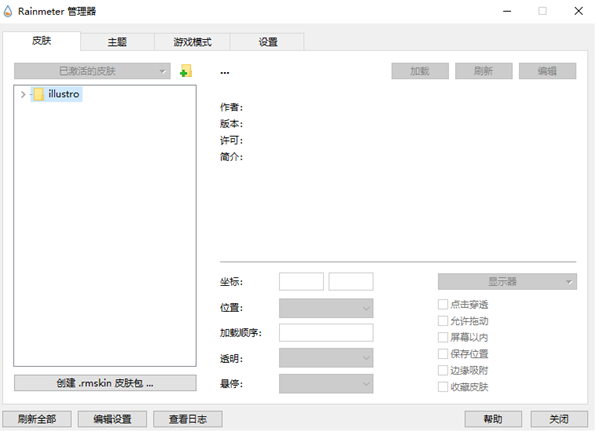Open the 已激活的皮肤 dropdown

92,71
